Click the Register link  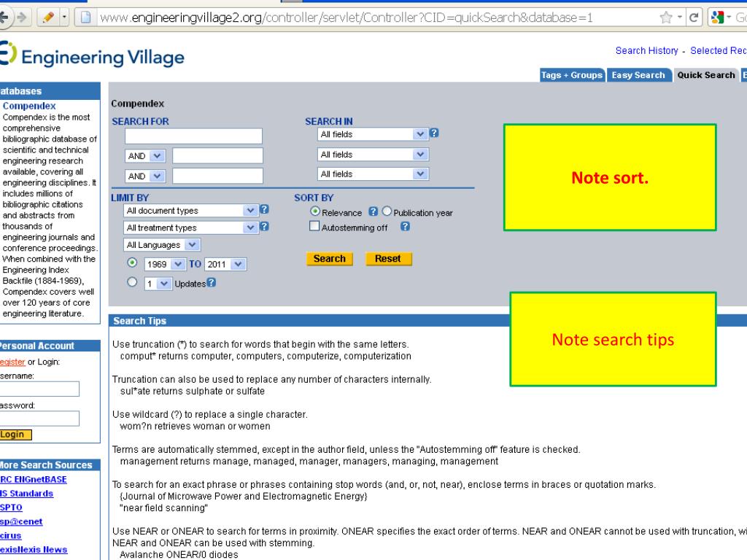coord(12,362)
